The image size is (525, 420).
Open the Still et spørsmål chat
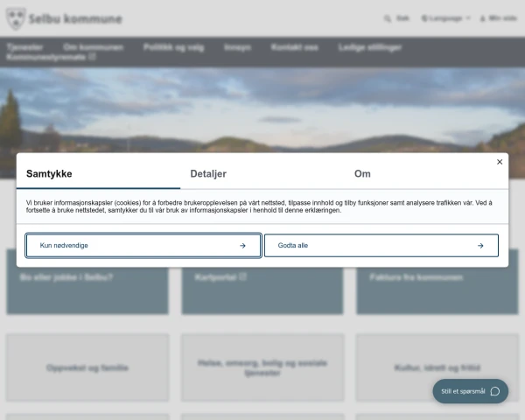[471, 391]
